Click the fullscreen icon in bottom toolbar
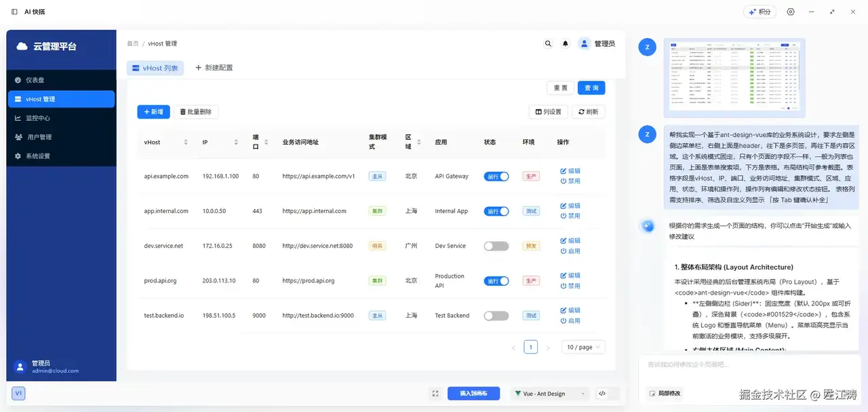Image resolution: width=868 pixels, height=412 pixels. point(435,393)
